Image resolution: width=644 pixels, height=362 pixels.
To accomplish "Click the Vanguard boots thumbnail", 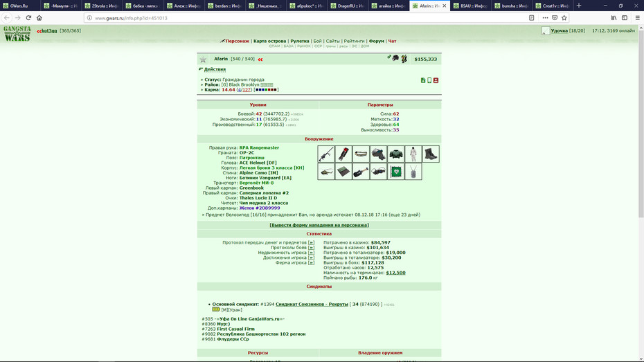I will pos(431,154).
